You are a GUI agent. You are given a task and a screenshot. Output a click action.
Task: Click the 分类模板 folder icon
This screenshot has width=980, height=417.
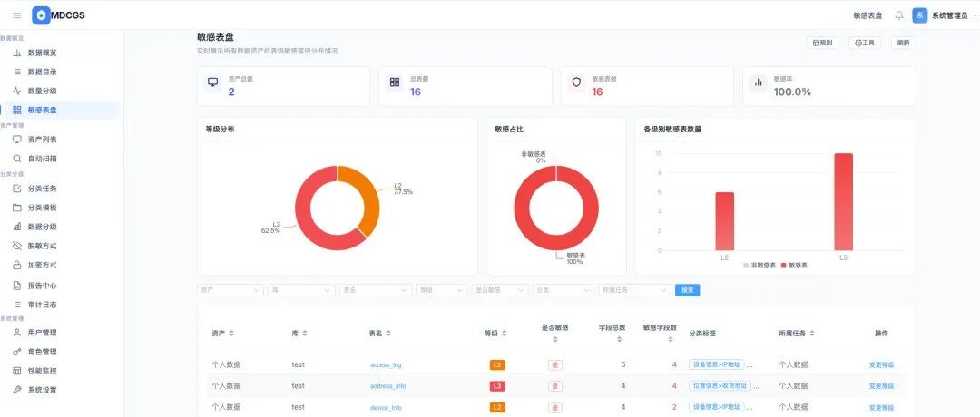point(17,208)
